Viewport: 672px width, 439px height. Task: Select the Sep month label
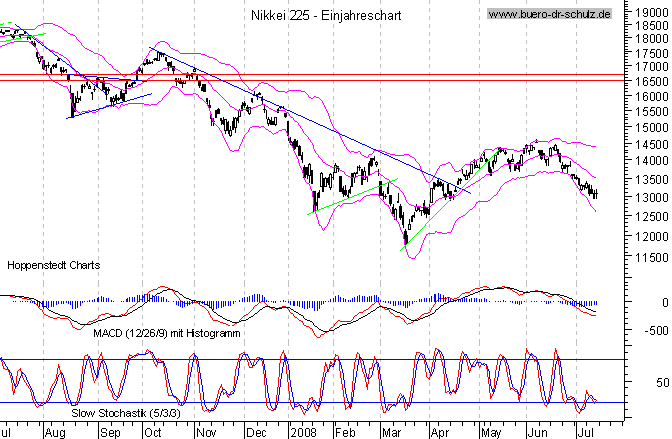[111, 433]
